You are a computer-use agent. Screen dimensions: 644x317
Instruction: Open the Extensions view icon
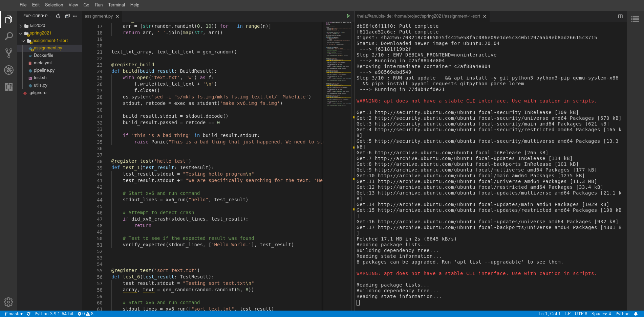9,87
